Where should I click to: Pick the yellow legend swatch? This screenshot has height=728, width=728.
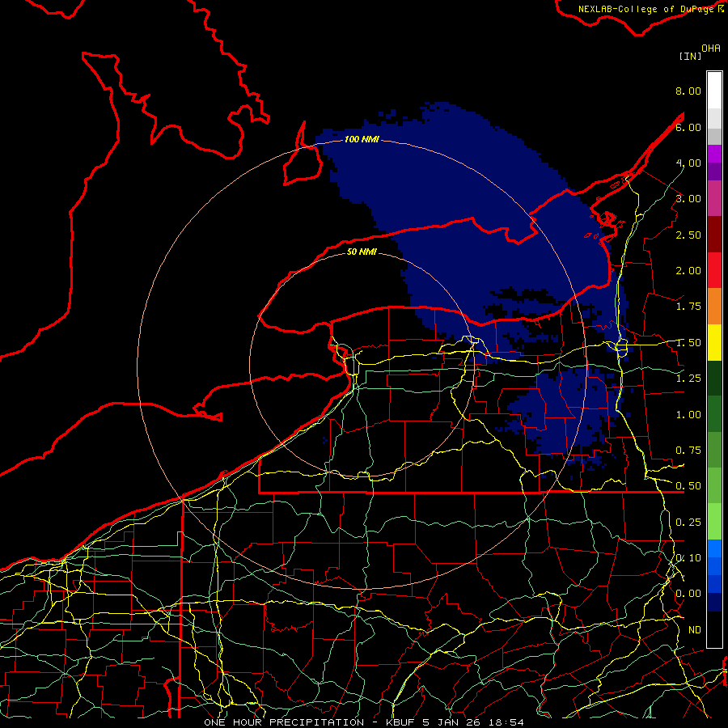tap(714, 342)
